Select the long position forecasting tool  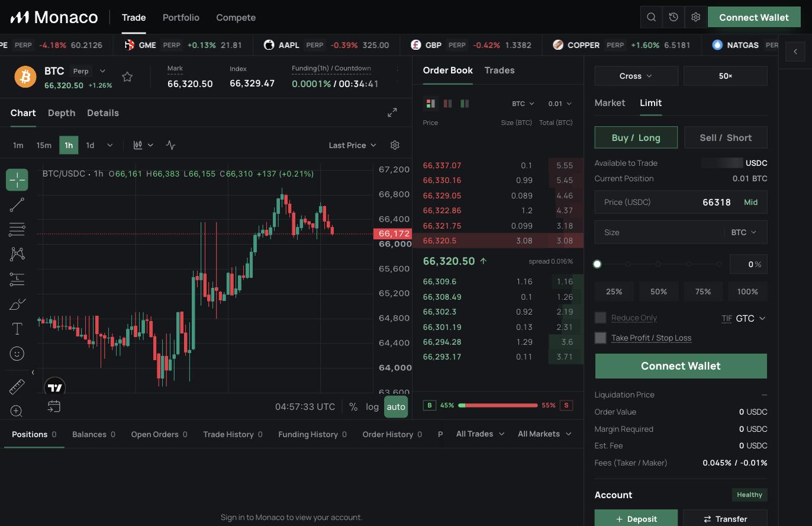[17, 279]
